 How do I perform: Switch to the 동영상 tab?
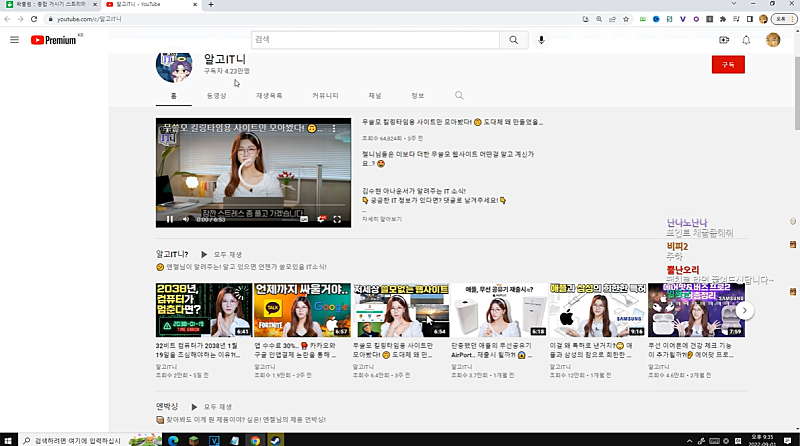pyautogui.click(x=217, y=95)
